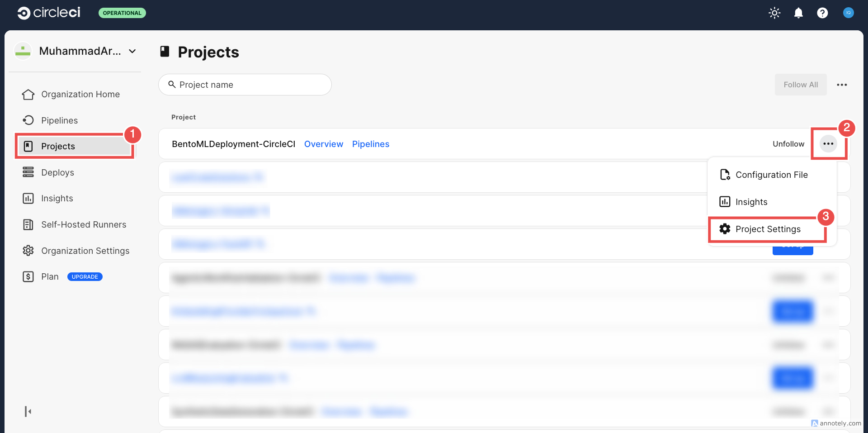Open the Overview link for BentoMLDeployment-CircleCI
This screenshot has width=868, height=433.
[x=323, y=144]
